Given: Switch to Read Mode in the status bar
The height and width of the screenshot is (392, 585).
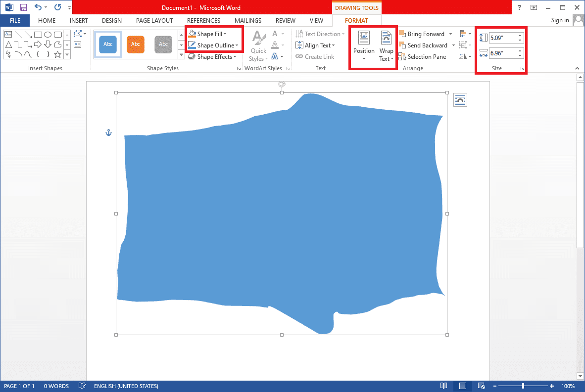Looking at the screenshot, I should [443, 386].
